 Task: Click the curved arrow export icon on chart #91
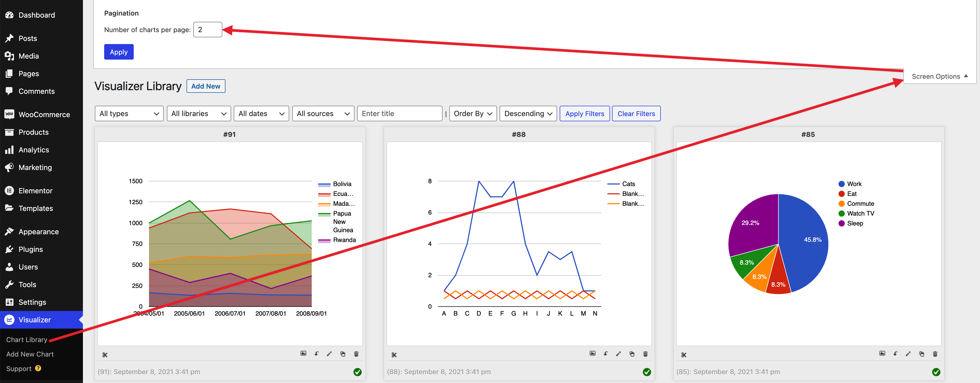pyautogui.click(x=317, y=354)
